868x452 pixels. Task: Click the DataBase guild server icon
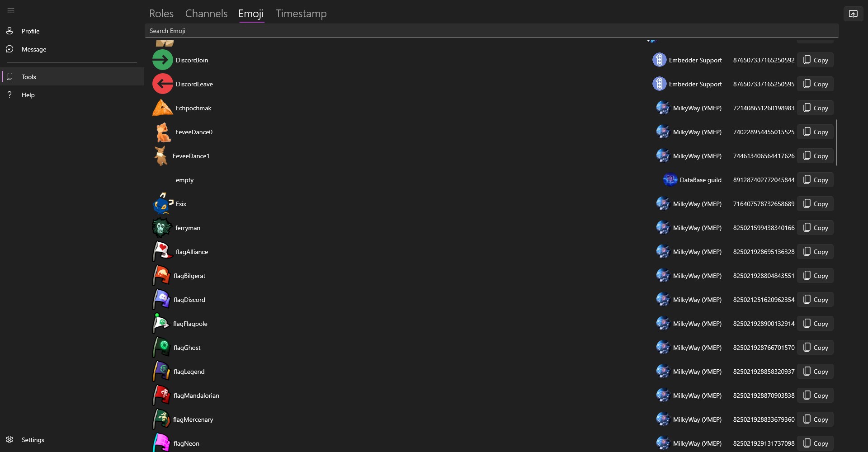[x=670, y=180]
